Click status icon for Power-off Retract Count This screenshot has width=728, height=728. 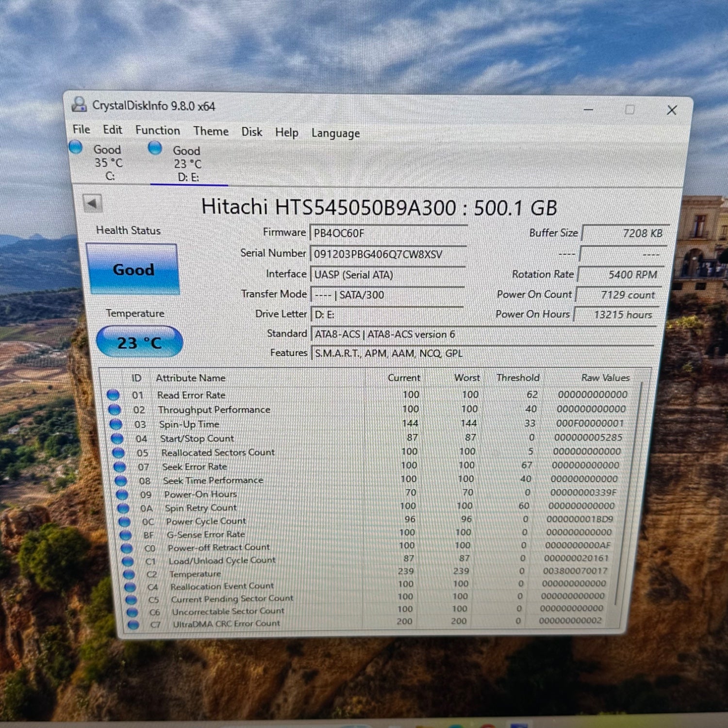click(127, 548)
